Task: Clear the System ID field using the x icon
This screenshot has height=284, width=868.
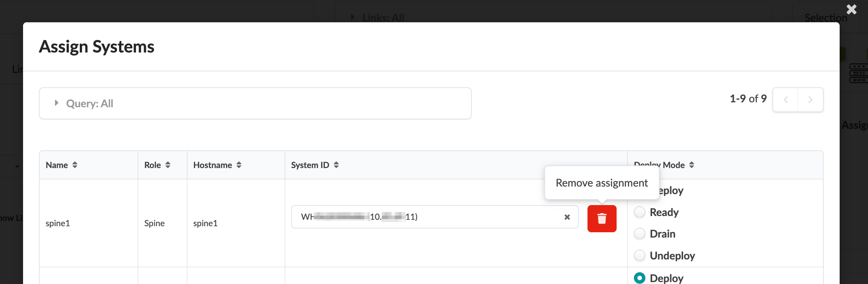Action: click(x=567, y=217)
